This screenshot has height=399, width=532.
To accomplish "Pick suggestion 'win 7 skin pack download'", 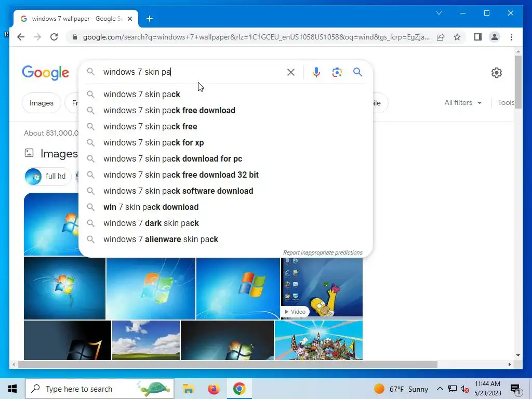I will click(225, 207).
